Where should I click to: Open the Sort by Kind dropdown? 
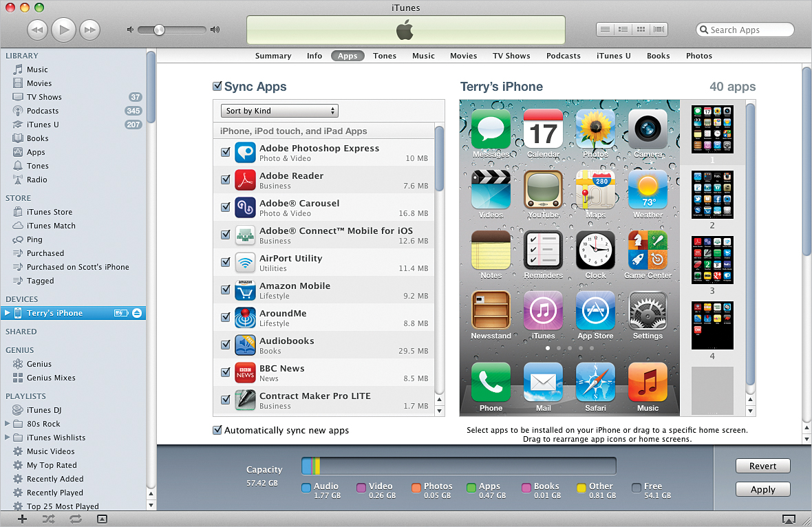click(x=279, y=110)
